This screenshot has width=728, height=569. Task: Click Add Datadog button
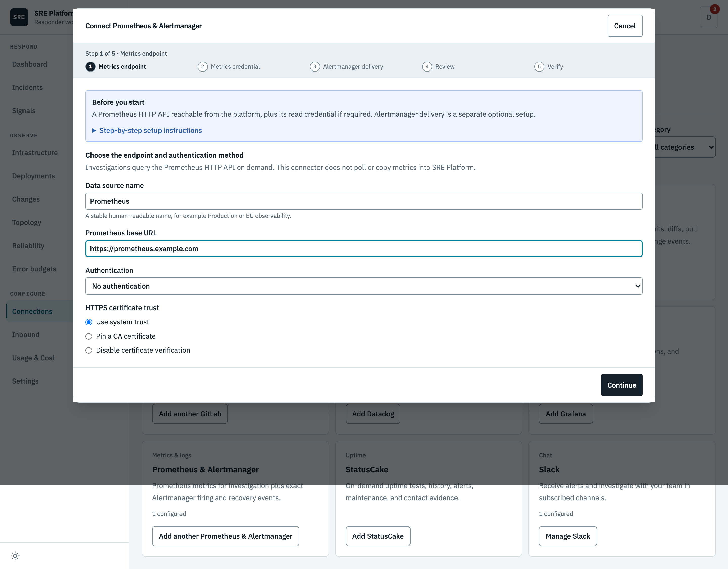coord(373,414)
